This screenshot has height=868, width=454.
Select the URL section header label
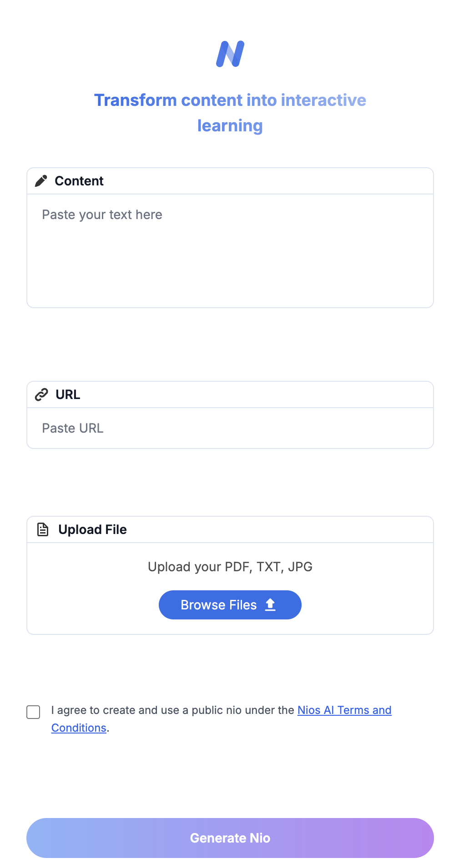click(x=68, y=394)
